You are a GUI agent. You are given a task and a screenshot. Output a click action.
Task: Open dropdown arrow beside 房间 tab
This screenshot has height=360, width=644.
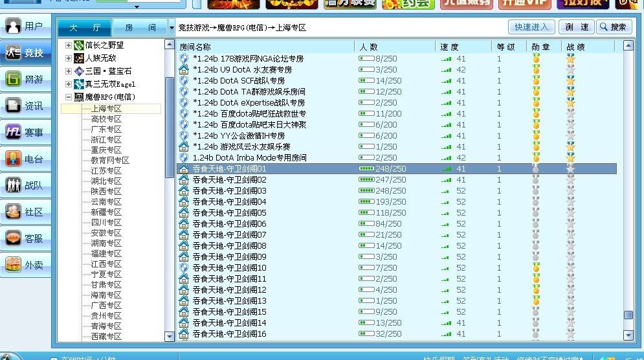(172, 28)
